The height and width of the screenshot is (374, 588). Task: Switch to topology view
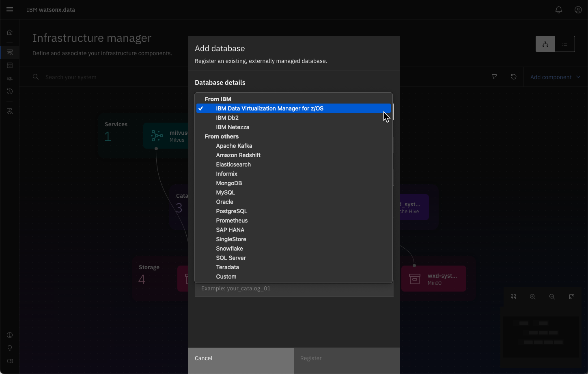point(545,44)
